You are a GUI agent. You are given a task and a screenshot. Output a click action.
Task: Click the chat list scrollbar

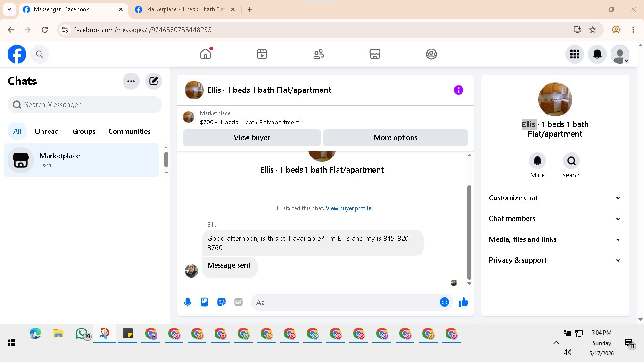coord(166,160)
